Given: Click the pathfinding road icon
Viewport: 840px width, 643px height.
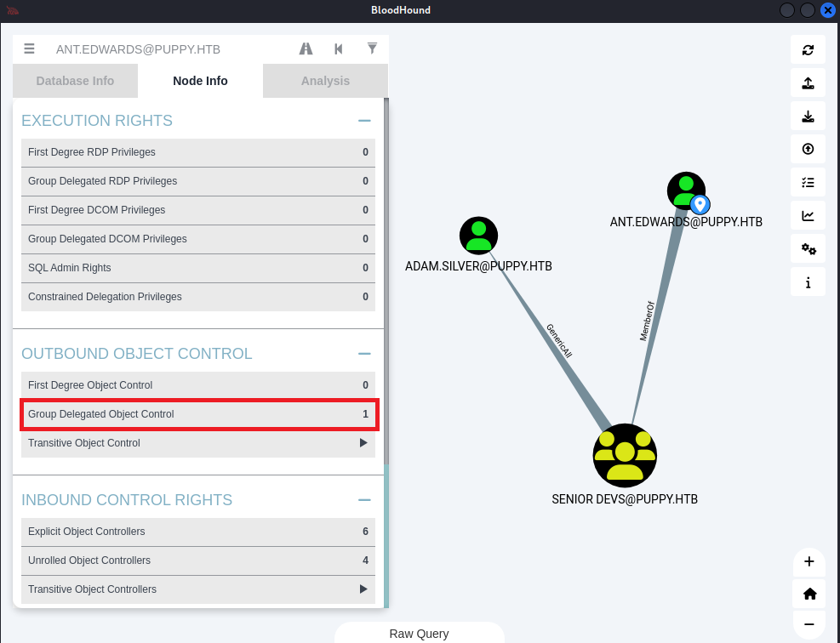Looking at the screenshot, I should point(306,49).
